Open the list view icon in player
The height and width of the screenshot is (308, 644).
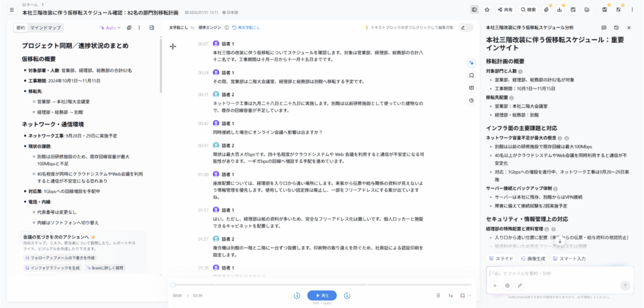(438, 295)
